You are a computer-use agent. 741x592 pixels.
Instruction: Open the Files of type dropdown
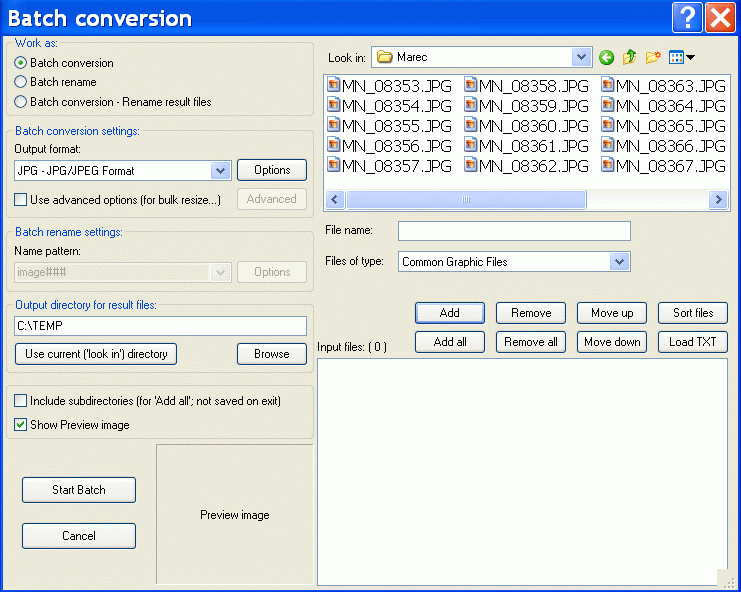[x=619, y=262]
